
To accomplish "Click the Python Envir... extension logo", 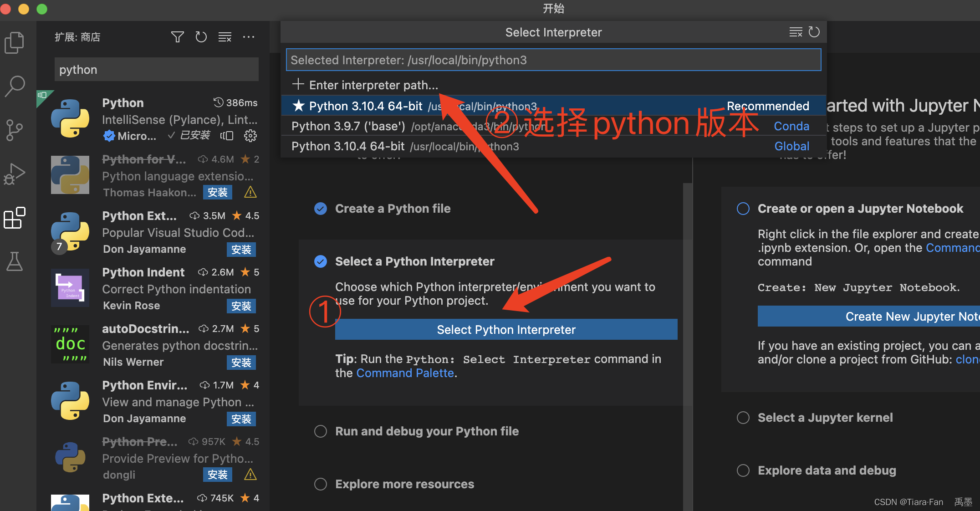I will (70, 401).
